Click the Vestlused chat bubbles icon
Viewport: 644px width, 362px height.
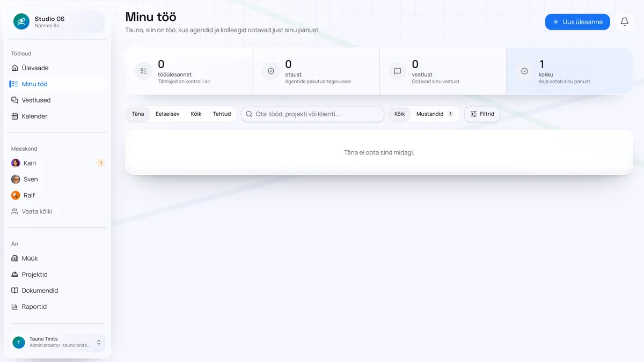coord(15,100)
